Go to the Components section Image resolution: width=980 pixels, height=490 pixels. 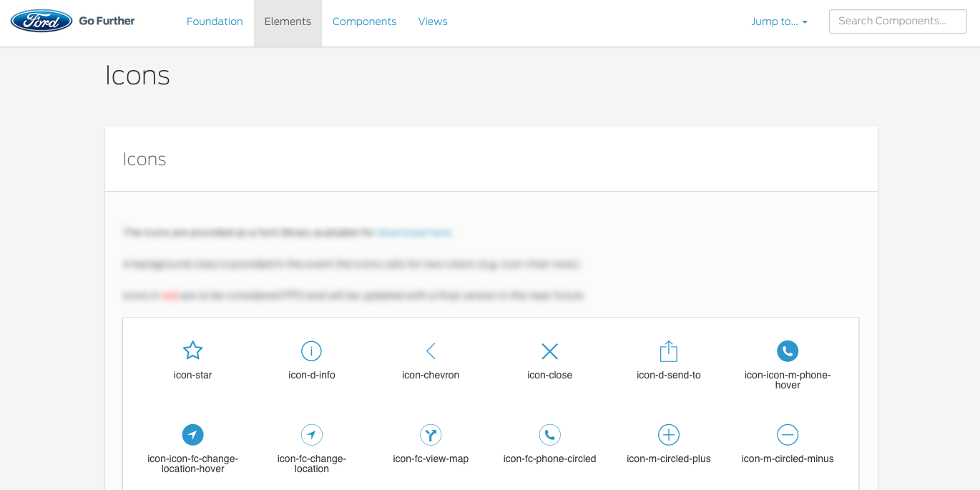[364, 21]
